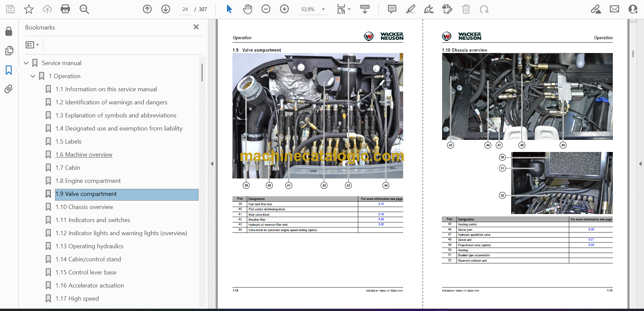Collapse the left navigation pane arrow

pos(212,164)
